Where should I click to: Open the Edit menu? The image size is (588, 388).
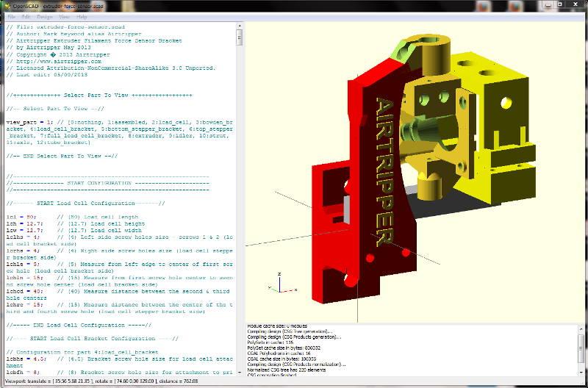[26, 17]
